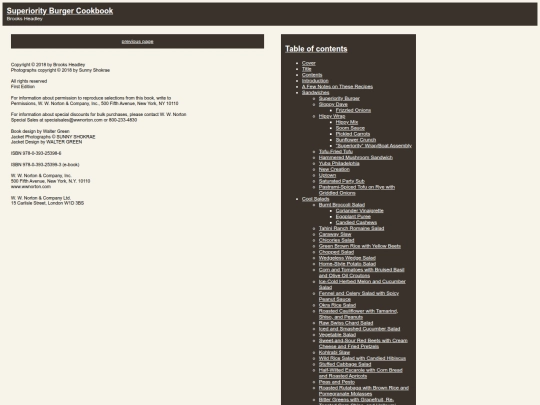Click the First Edition text

pos(23,86)
